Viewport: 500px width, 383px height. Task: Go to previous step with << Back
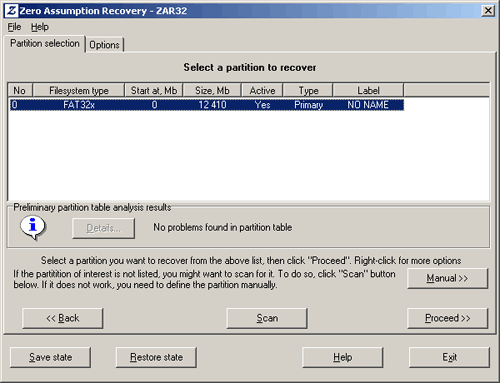click(x=63, y=318)
